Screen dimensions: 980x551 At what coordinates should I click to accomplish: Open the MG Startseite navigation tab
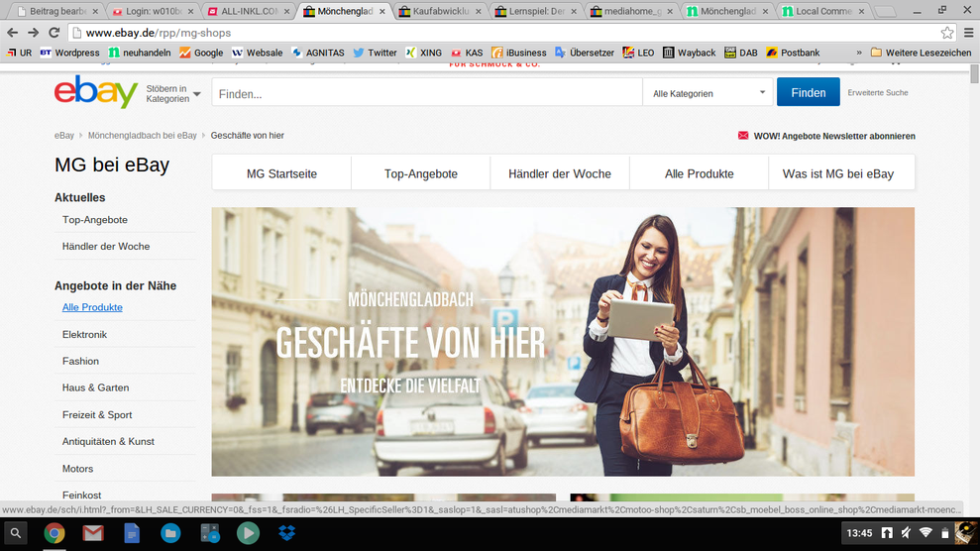coord(281,173)
